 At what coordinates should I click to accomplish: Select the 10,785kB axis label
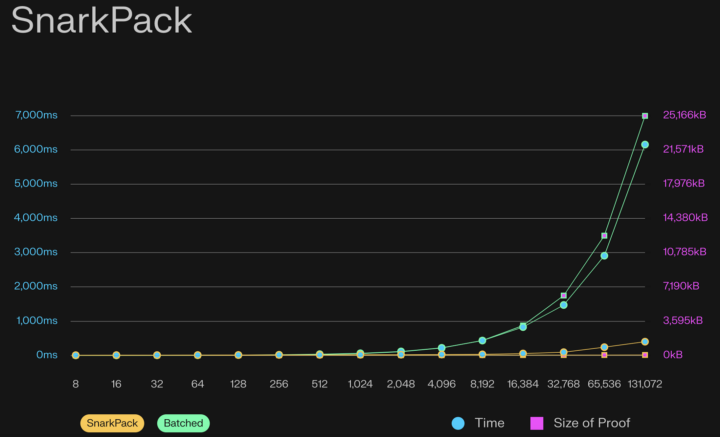pos(684,252)
